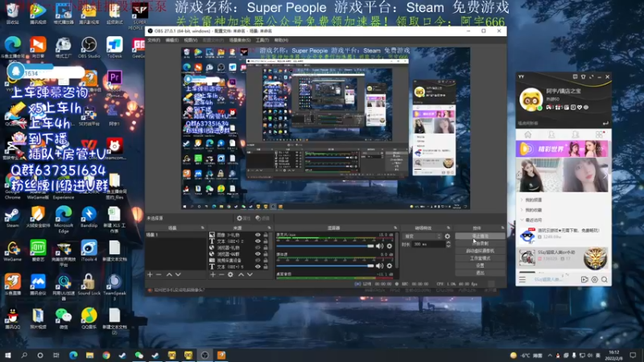Mute the 麦克风/Aux channel speaker icon
Screen dimensions: 644x362
[379, 246]
